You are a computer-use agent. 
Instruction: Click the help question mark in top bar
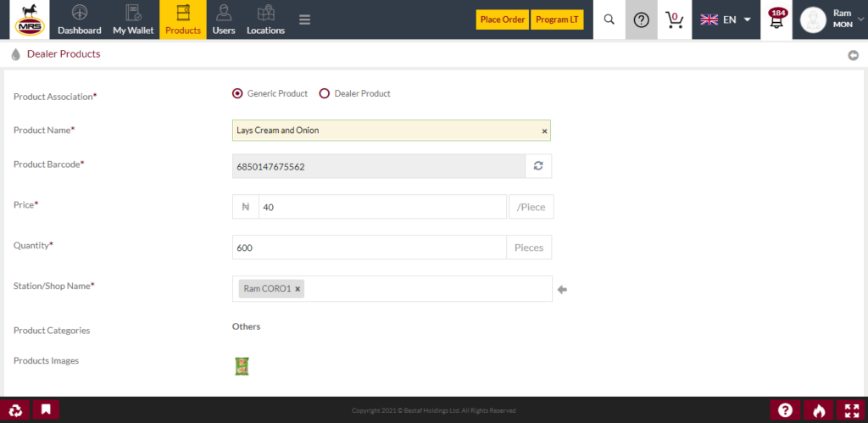(x=641, y=19)
